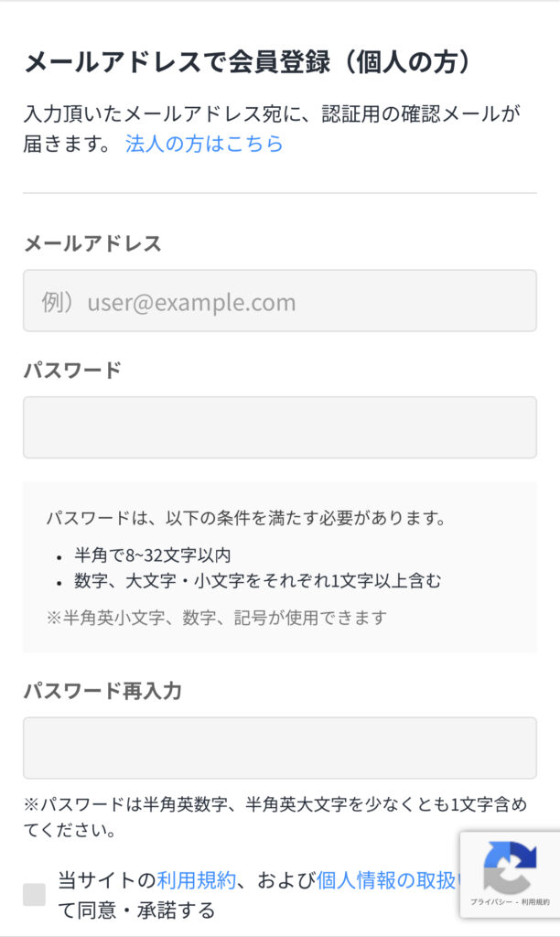The width and height of the screenshot is (560, 937).
Task: Click the パスワード再入力 field label
Action: [102, 691]
